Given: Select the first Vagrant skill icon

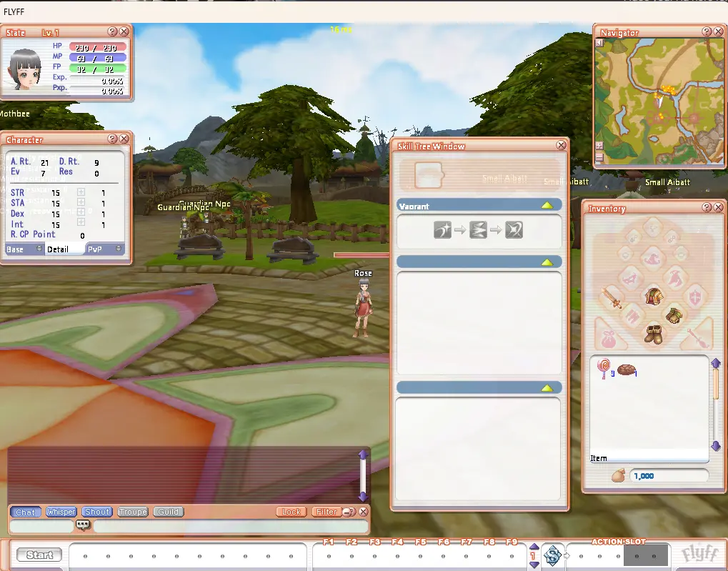Looking at the screenshot, I should click(x=442, y=230).
